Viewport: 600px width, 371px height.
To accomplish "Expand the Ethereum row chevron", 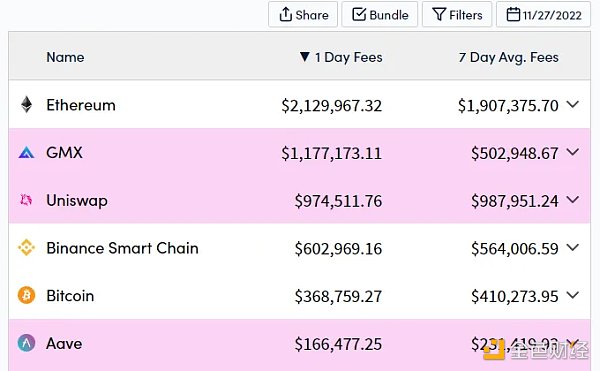I will tap(573, 104).
